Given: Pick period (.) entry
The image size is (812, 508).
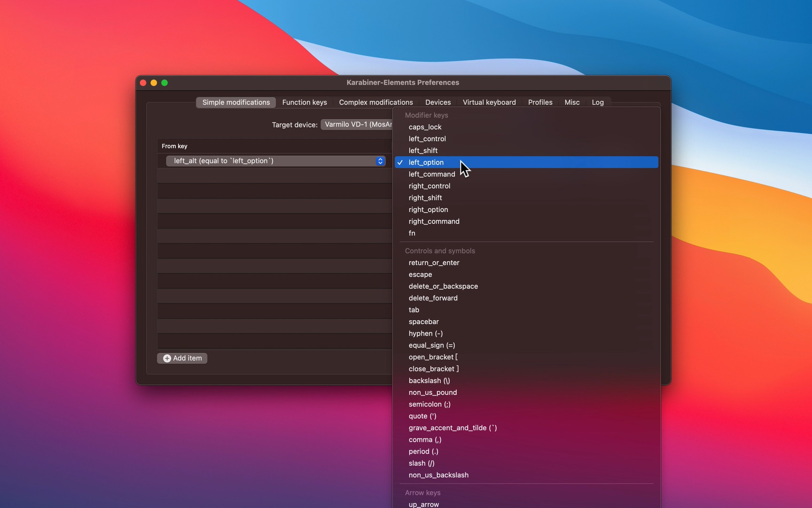Looking at the screenshot, I should pyautogui.click(x=526, y=451).
